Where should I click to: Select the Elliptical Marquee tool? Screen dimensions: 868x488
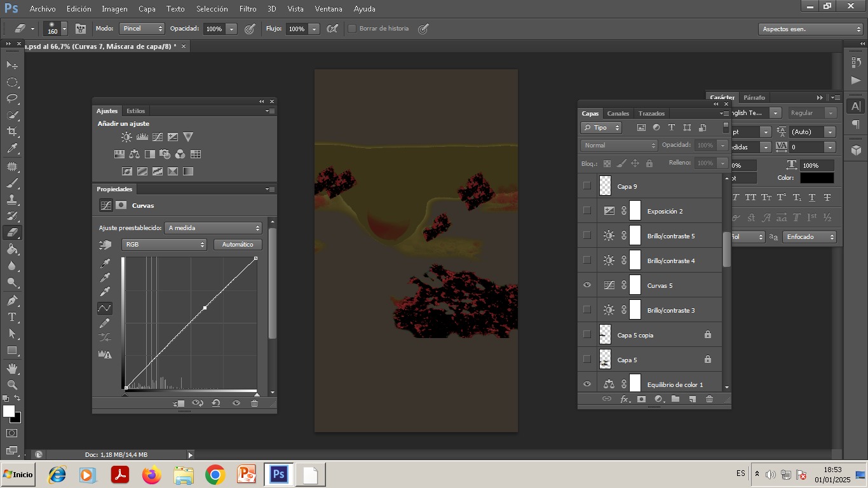click(x=12, y=82)
